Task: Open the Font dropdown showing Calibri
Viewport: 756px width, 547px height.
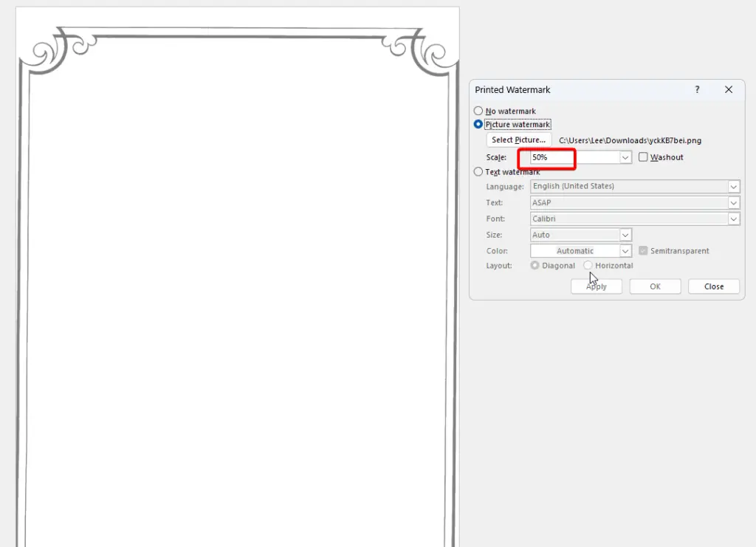Action: 733,219
